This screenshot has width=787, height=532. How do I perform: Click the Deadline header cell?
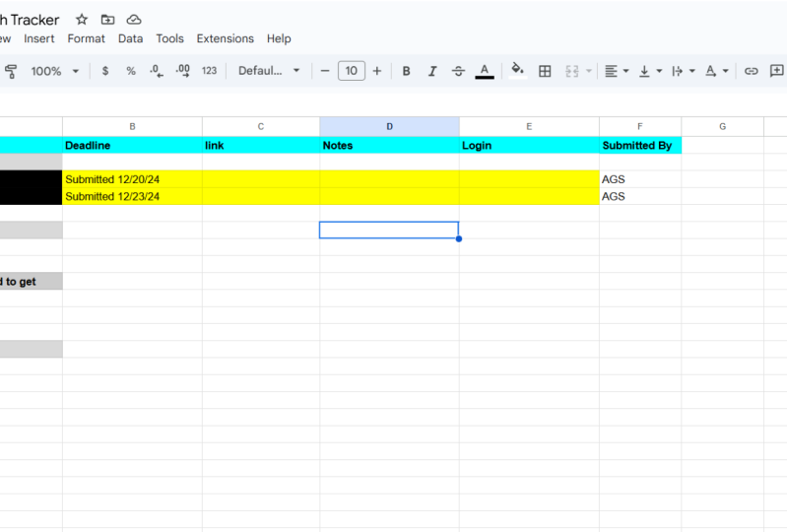[x=133, y=145]
